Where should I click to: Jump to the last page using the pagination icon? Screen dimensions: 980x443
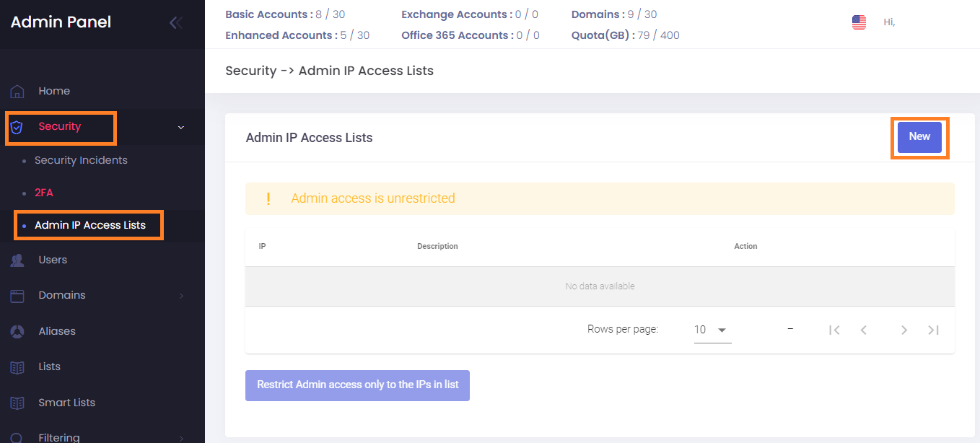tap(933, 330)
